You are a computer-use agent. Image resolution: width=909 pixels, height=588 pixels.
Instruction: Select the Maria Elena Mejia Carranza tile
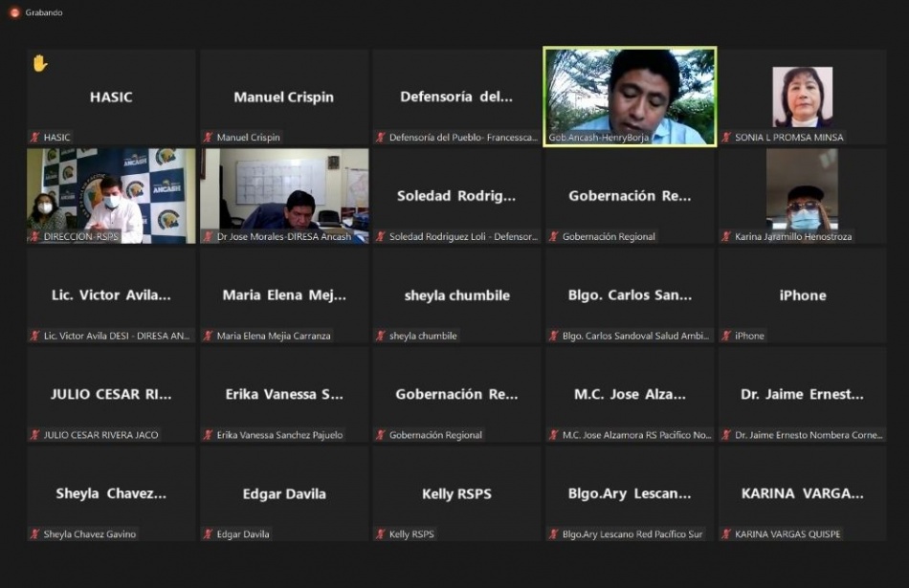coord(284,296)
